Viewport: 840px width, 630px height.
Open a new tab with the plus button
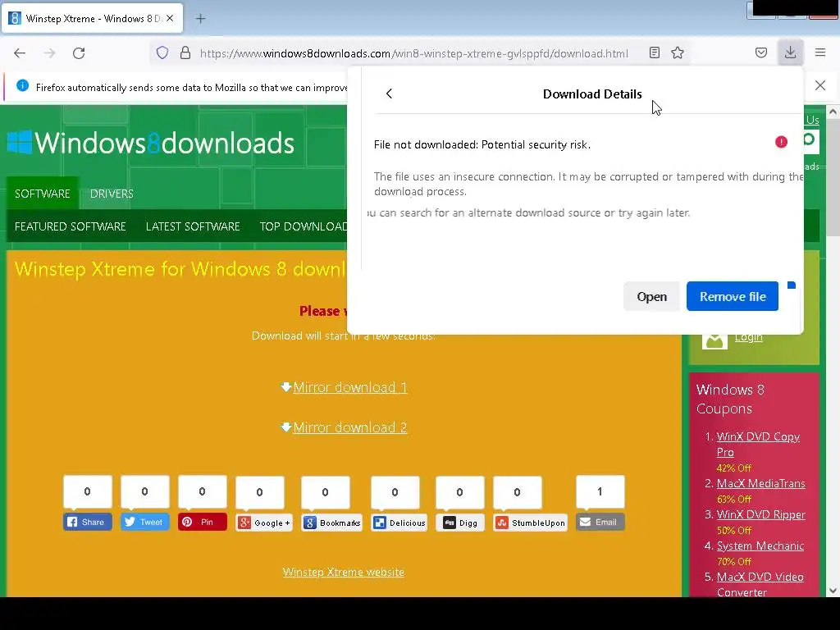click(200, 19)
